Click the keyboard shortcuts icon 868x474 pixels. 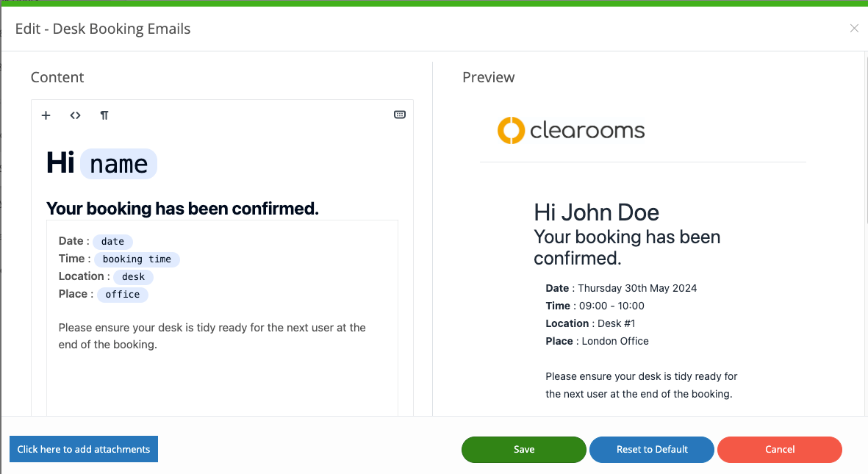[400, 115]
